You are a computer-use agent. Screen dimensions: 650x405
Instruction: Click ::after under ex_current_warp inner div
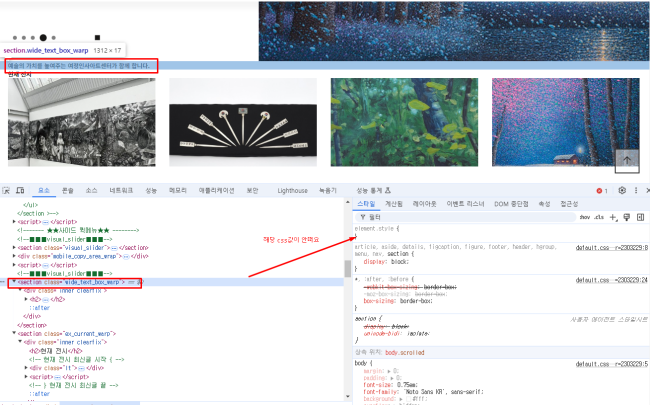pos(39,394)
